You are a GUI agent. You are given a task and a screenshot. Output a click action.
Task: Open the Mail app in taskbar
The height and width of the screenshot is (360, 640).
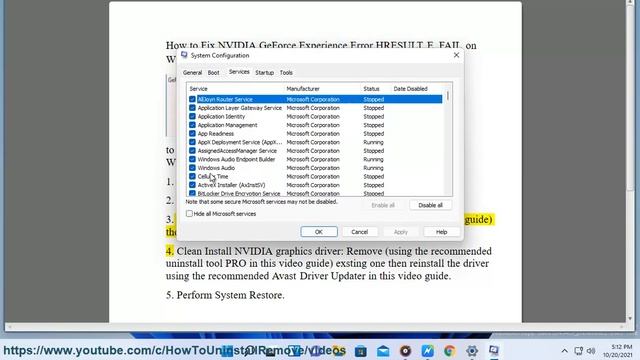point(383,351)
